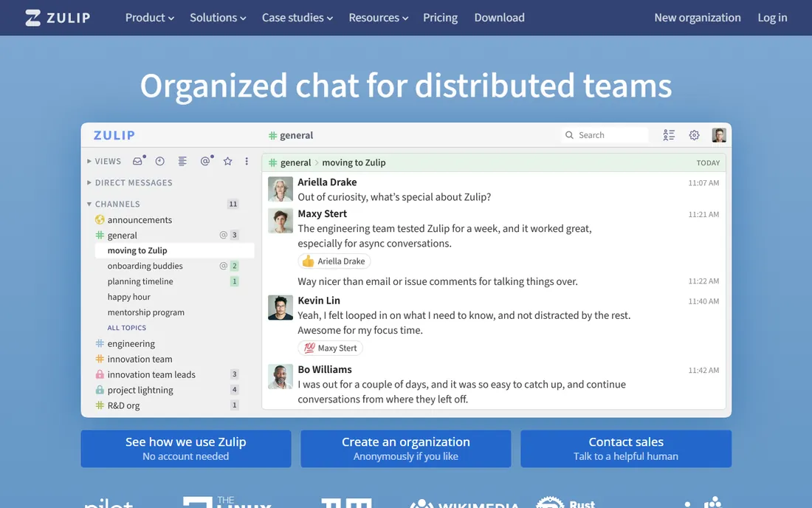Open the user list icon
Viewport: 812px width, 508px height.
click(x=669, y=135)
